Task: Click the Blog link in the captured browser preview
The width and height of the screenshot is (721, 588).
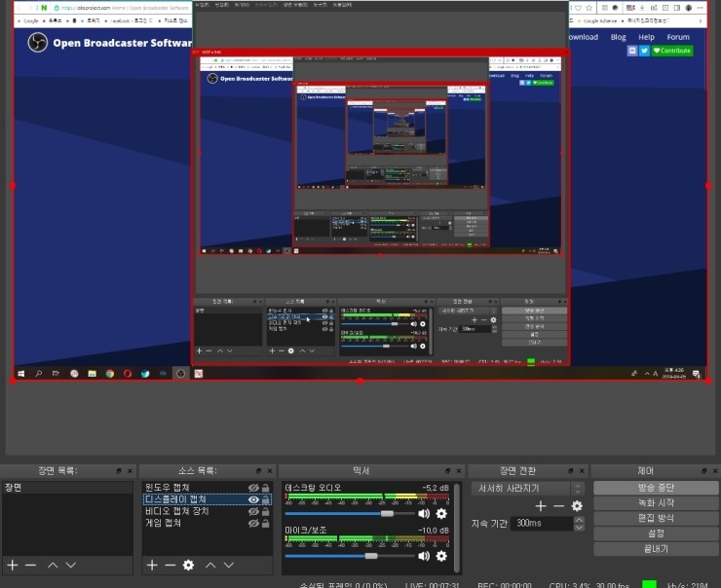Action: [618, 37]
